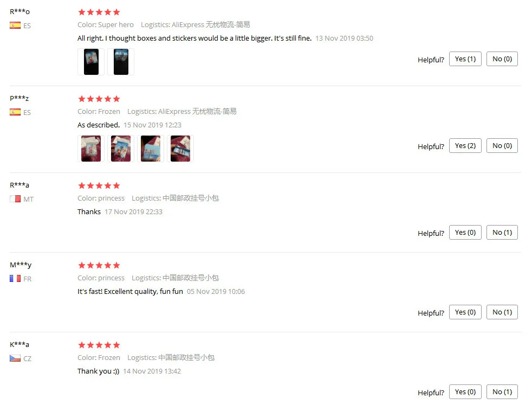The height and width of the screenshot is (411, 532).
Task: Open second photo in R***o's review
Action: point(121,62)
